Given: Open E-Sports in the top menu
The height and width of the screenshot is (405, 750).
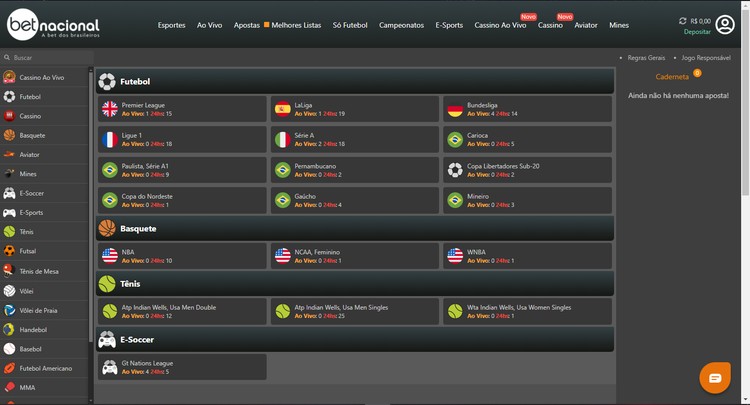Looking at the screenshot, I should tap(449, 25).
